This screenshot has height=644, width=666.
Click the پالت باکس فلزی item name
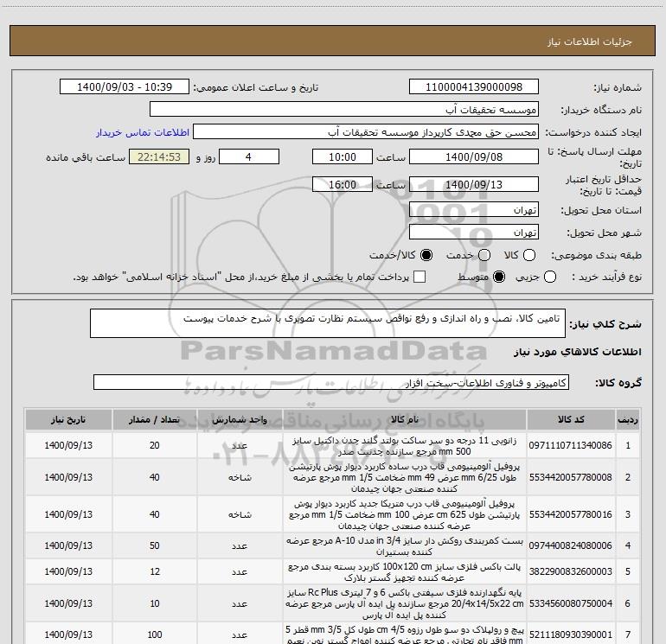click(x=405, y=572)
